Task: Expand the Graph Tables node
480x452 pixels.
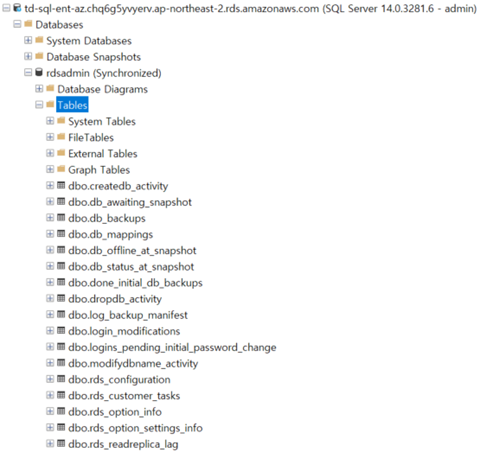Action: pyautogui.click(x=50, y=169)
